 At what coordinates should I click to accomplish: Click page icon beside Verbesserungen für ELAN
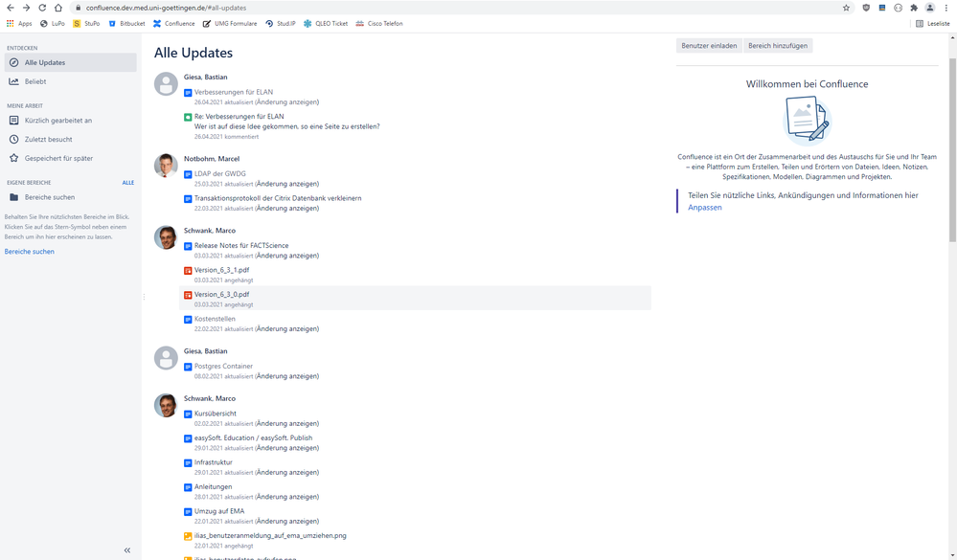(x=188, y=93)
